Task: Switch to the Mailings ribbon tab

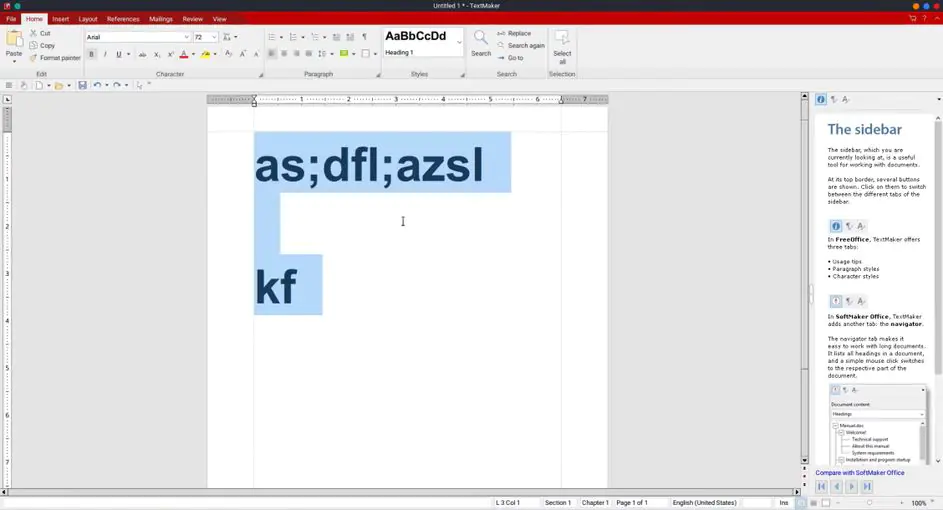Action: pyautogui.click(x=161, y=19)
